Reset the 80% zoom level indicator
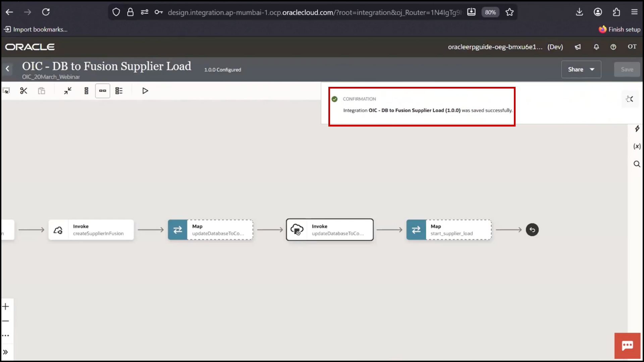Viewport: 644px width, 362px height. [x=490, y=12]
